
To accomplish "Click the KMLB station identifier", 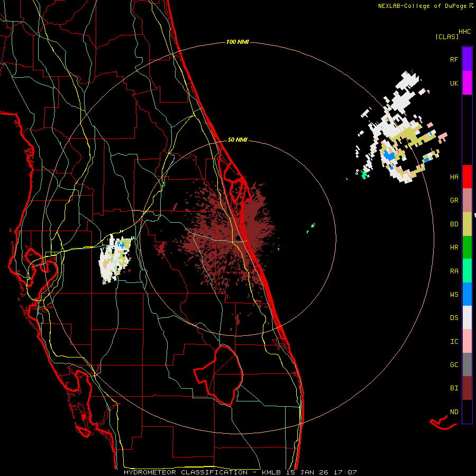I will click(271, 472).
